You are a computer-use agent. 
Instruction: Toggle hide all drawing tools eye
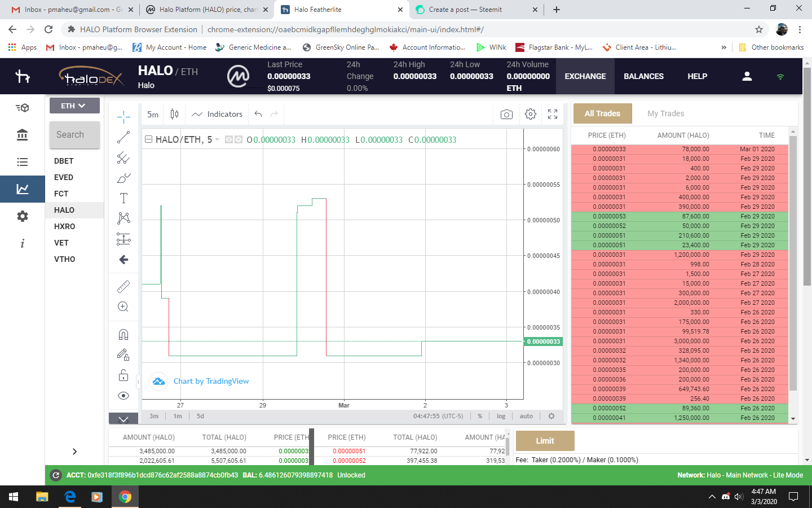click(x=123, y=396)
